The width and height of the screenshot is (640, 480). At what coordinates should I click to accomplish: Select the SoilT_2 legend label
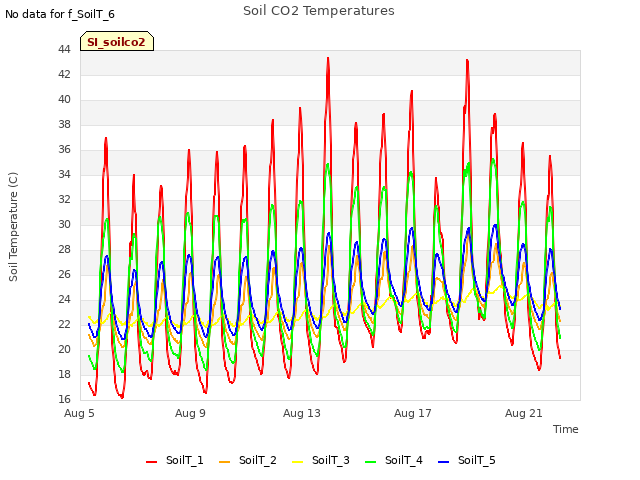point(258,460)
